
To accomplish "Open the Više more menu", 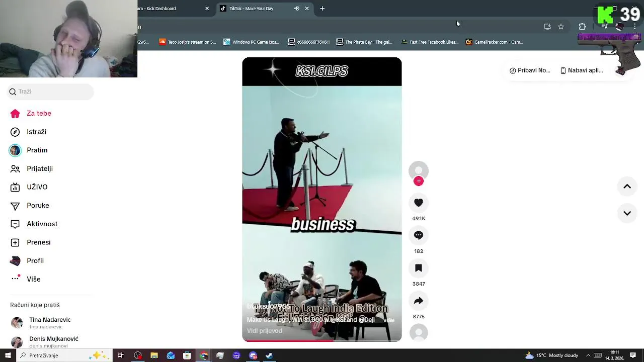I will (26, 279).
